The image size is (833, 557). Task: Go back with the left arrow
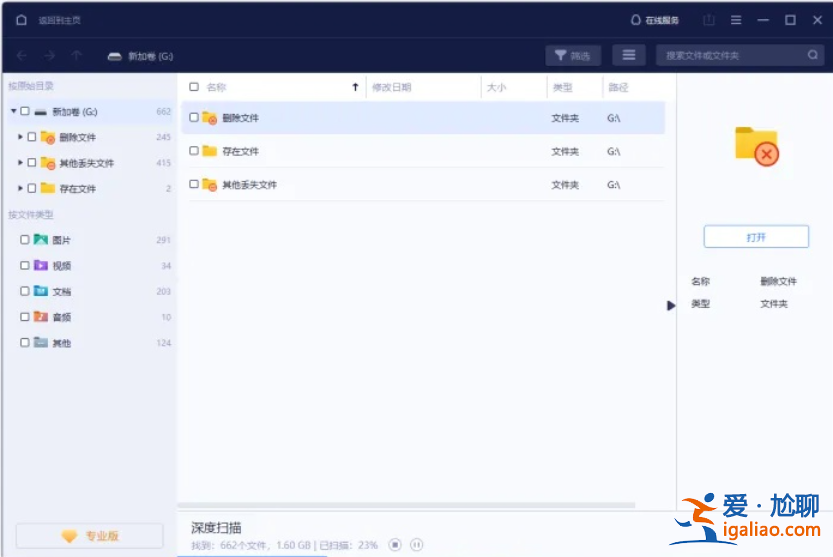[x=22, y=56]
